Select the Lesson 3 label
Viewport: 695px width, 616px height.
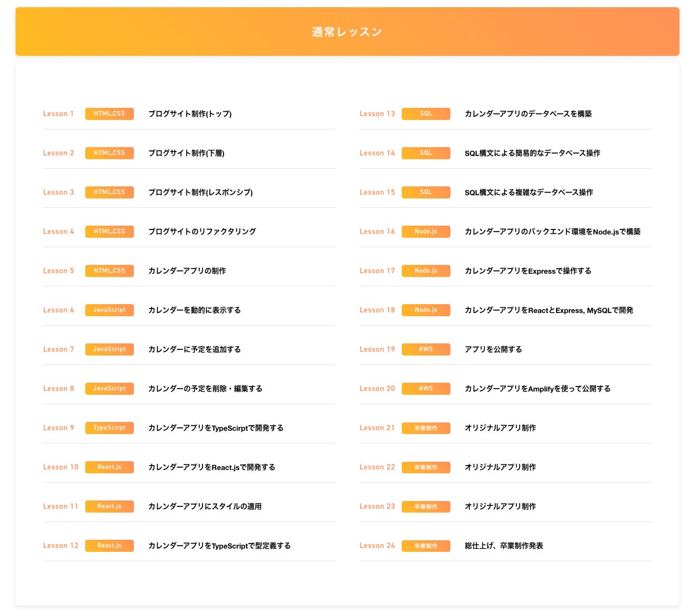pyautogui.click(x=59, y=192)
